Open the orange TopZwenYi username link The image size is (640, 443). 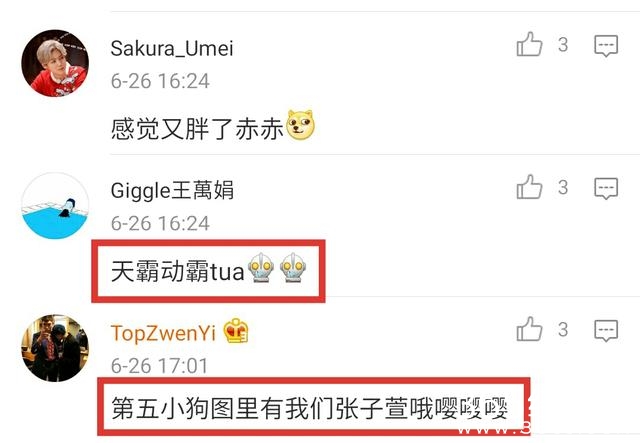pyautogui.click(x=163, y=333)
